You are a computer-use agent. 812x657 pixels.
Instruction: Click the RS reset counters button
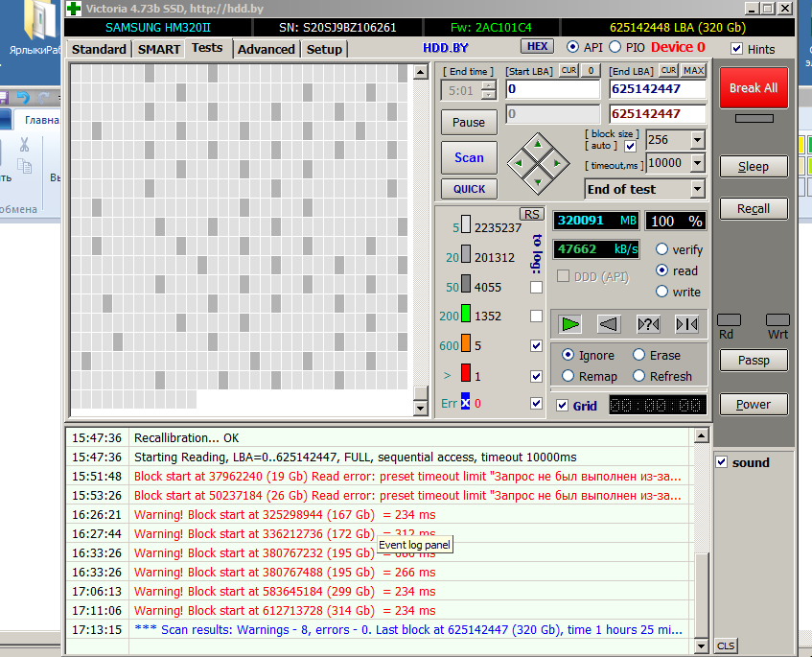(531, 214)
